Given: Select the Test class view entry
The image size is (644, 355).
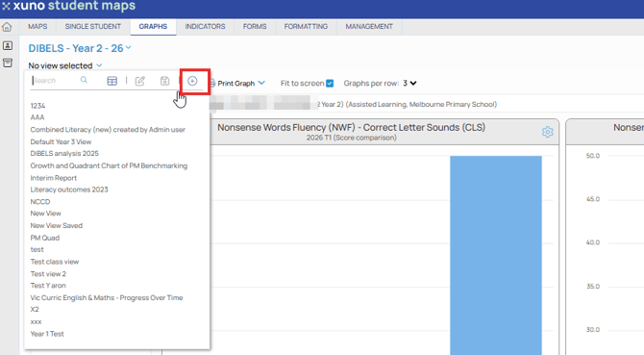Looking at the screenshot, I should (55, 262).
